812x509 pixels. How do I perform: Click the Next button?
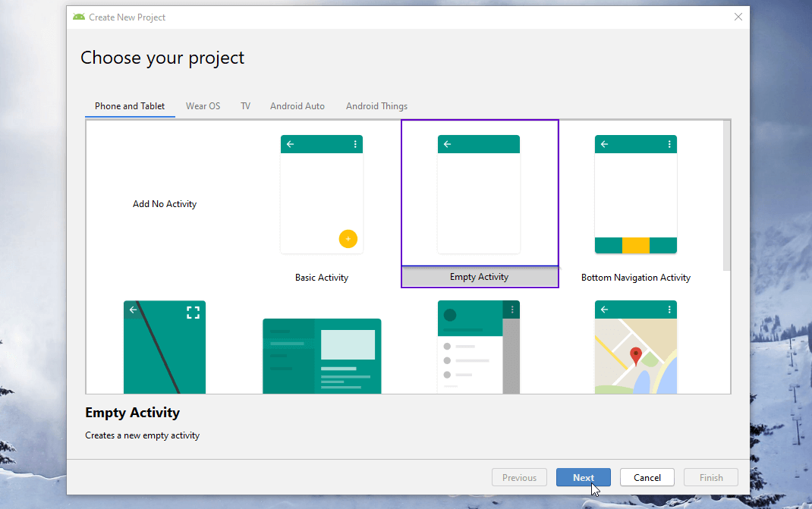(583, 477)
